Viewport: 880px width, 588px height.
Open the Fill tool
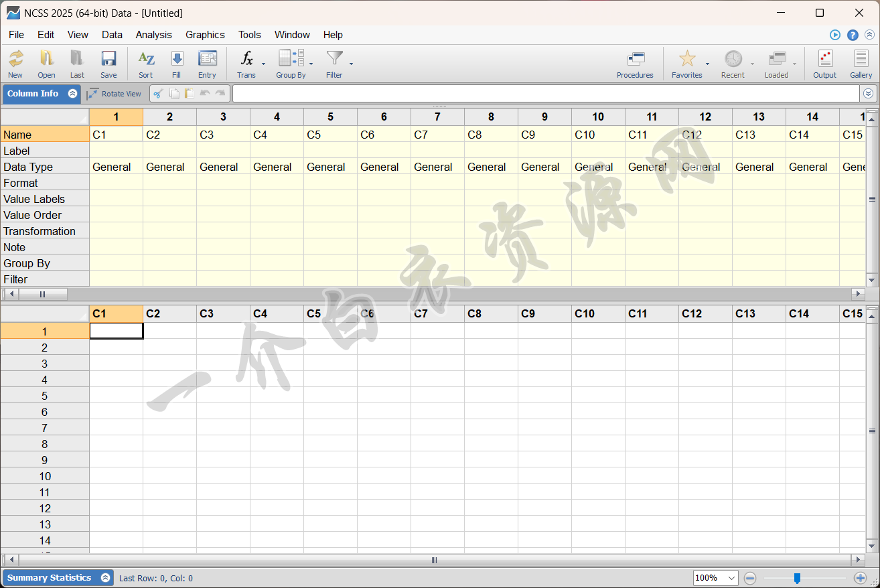(x=176, y=64)
